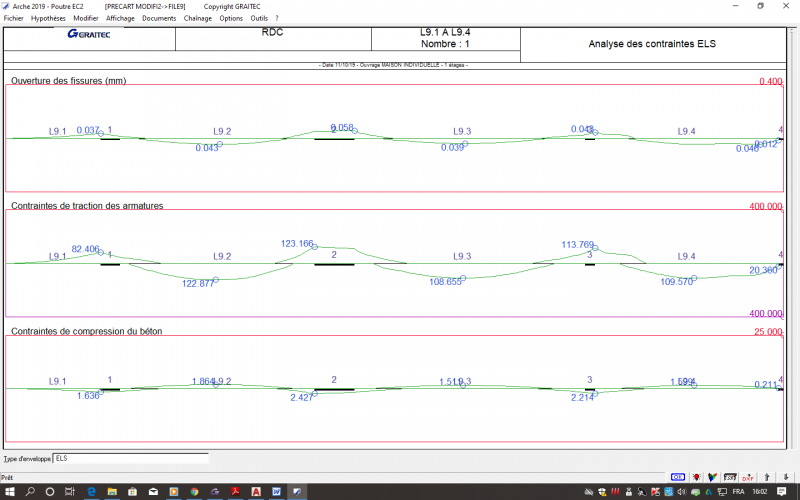This screenshot has width=800, height=500.
Task: Click the 0.400 crack limit label
Action: tap(770, 82)
